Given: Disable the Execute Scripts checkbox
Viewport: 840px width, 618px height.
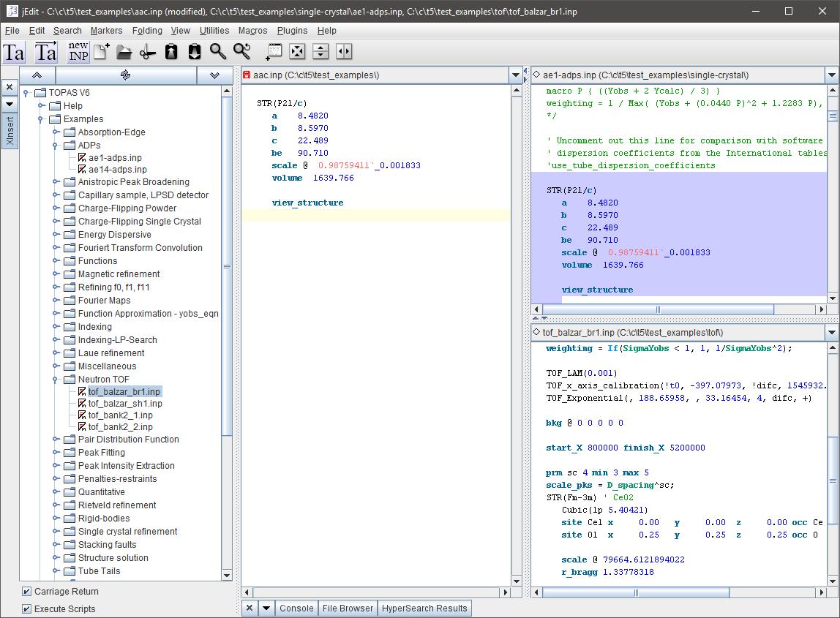Looking at the screenshot, I should 27,609.
